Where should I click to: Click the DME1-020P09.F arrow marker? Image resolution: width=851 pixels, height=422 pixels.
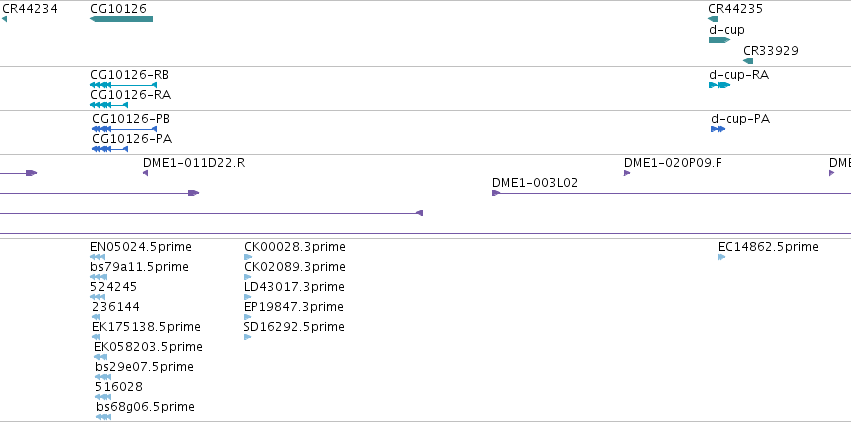click(x=627, y=173)
